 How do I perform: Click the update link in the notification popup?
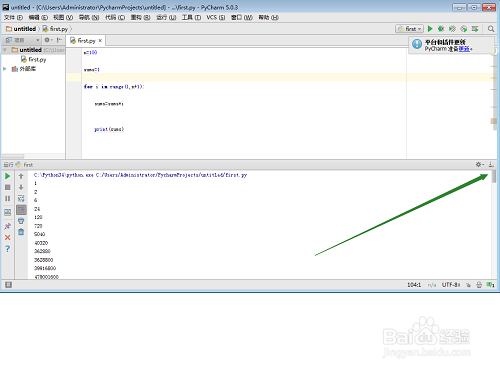[464, 49]
